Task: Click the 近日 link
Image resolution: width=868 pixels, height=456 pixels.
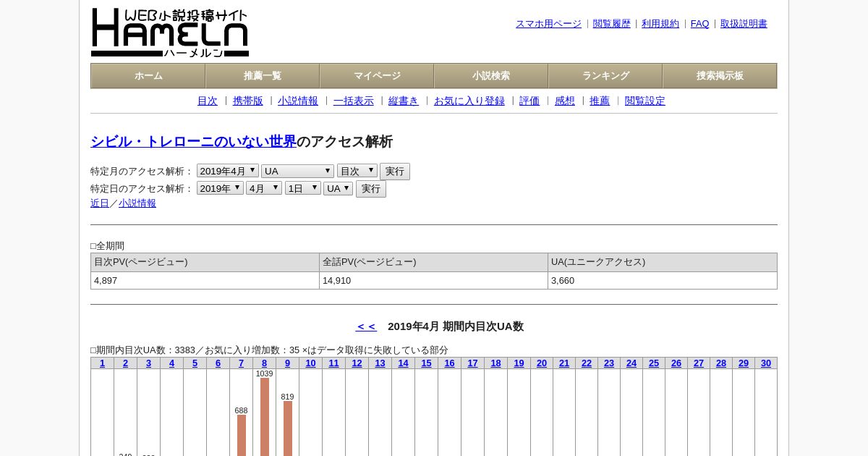Action: [x=100, y=203]
